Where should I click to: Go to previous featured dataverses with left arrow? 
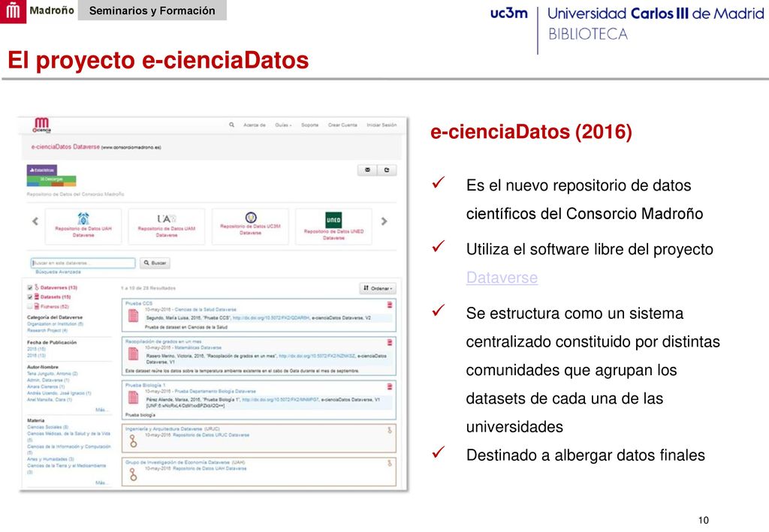pos(35,221)
